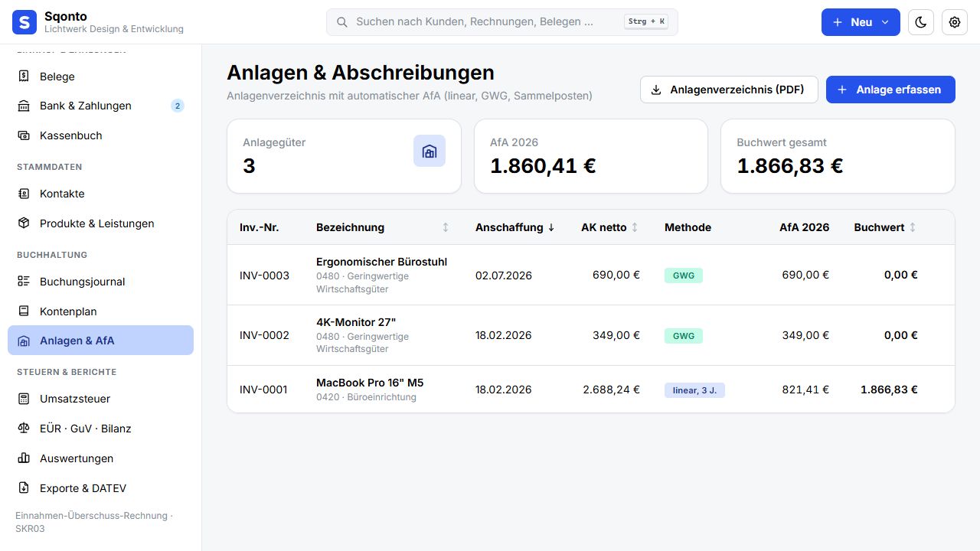Viewport: 980px width, 551px height.
Task: Click the 0420 · Büroeinrichtung account label
Action: click(366, 397)
